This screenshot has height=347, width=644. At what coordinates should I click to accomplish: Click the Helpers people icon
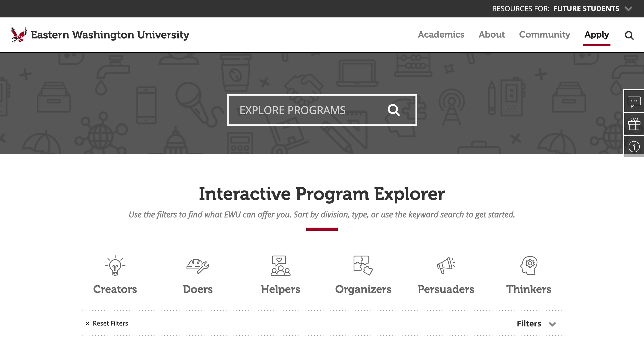[280, 265]
